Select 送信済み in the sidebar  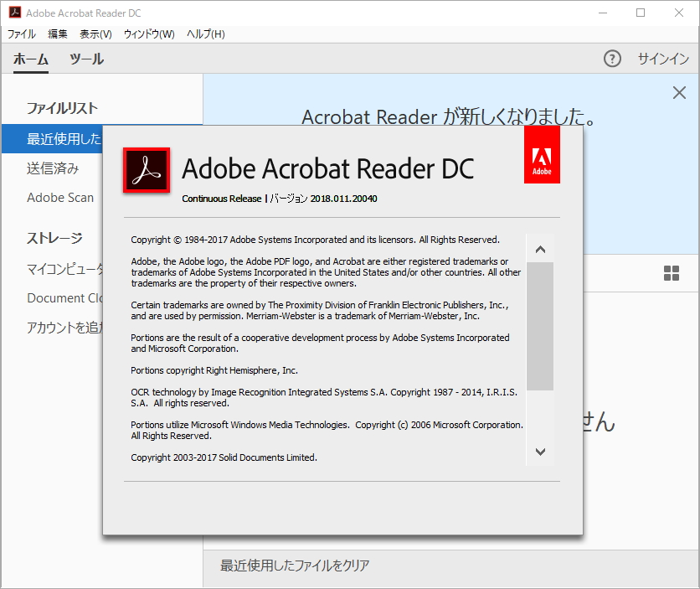tap(54, 168)
